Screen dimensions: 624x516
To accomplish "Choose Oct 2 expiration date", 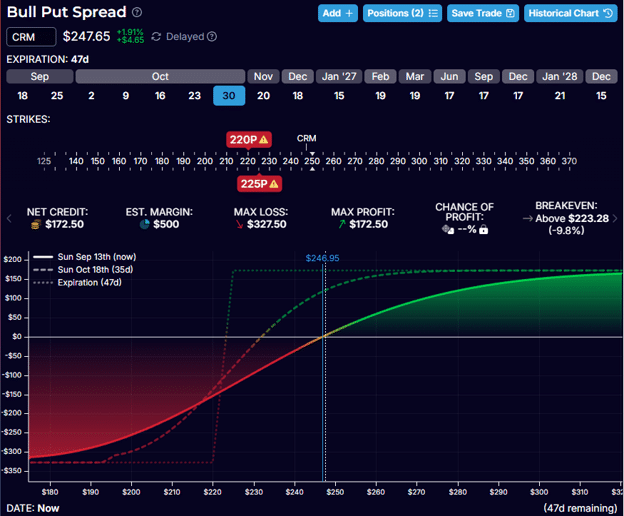I will point(92,96).
